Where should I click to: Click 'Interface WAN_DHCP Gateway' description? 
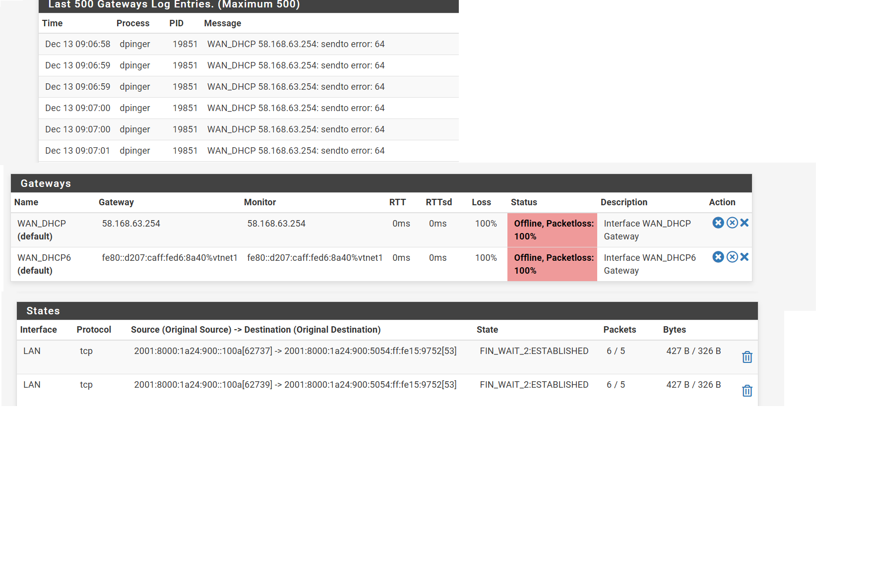[647, 230]
